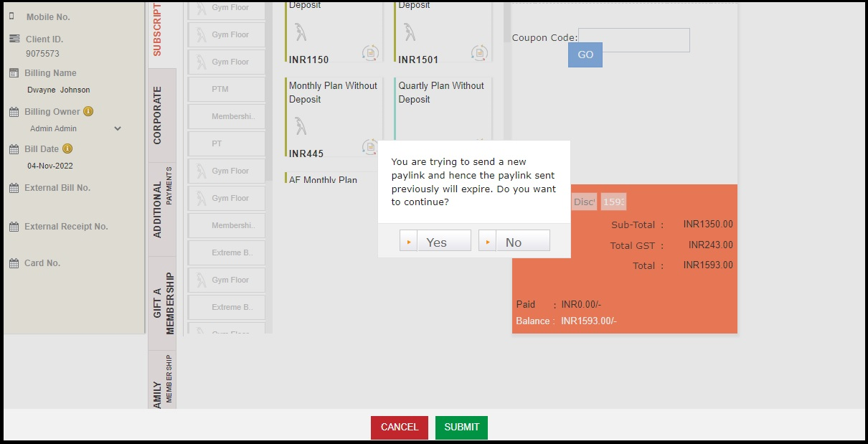Click the mobile phone icon beside Mobile No.
868x444 pixels.
tap(11, 16)
